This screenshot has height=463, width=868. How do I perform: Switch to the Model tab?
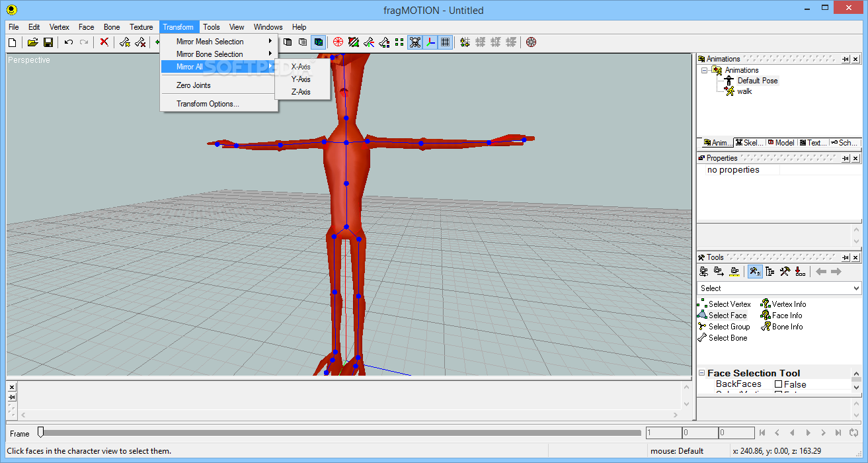(x=781, y=143)
